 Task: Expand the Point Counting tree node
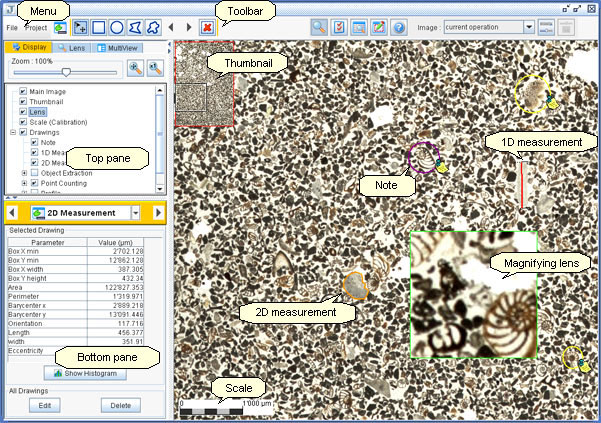(24, 183)
